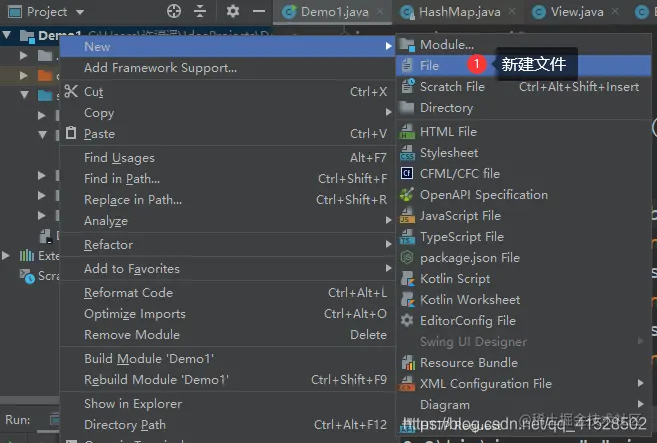Click the collapse all icon in Project toolbar

(200, 11)
